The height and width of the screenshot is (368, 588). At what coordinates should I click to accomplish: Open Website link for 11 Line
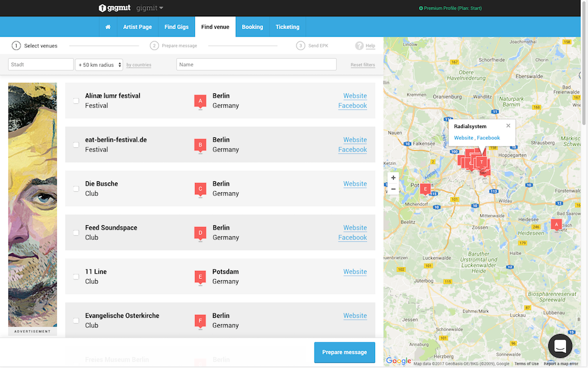pos(355,272)
